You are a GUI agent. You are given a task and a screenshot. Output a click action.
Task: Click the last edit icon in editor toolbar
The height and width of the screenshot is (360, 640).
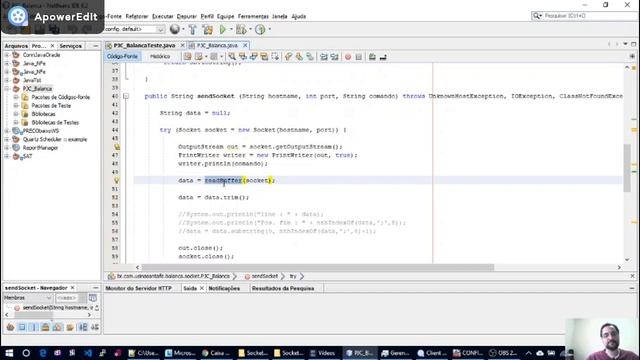pos(187,57)
